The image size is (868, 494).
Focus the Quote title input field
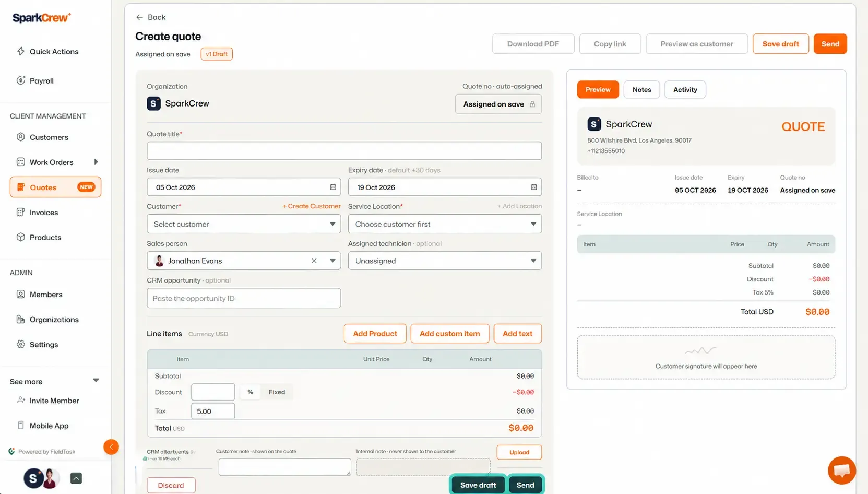[344, 150]
